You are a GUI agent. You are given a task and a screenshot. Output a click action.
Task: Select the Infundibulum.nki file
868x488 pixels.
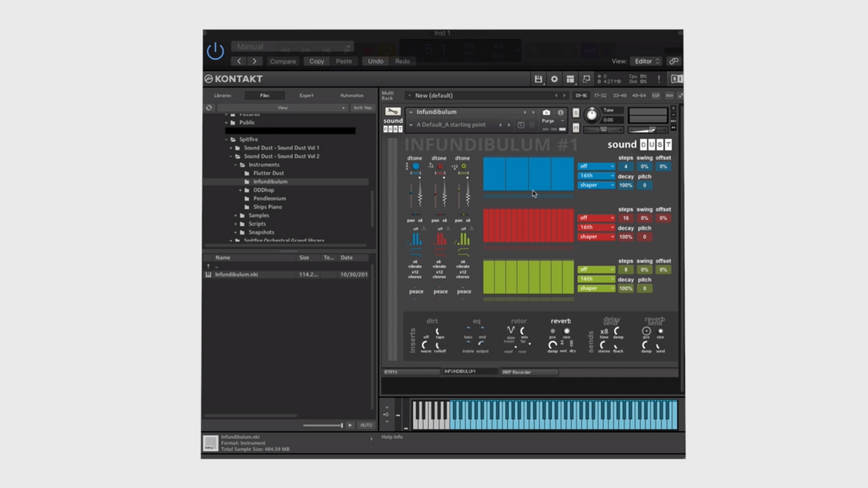(237, 274)
